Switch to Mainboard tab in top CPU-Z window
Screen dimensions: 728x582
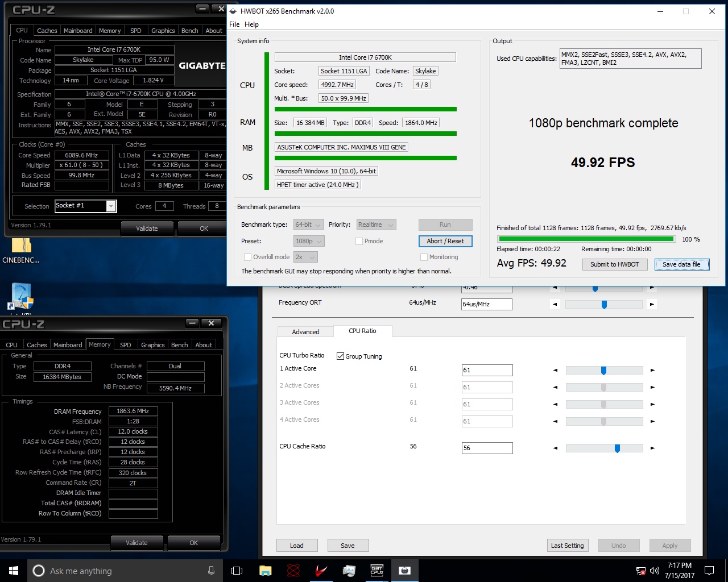click(x=78, y=31)
